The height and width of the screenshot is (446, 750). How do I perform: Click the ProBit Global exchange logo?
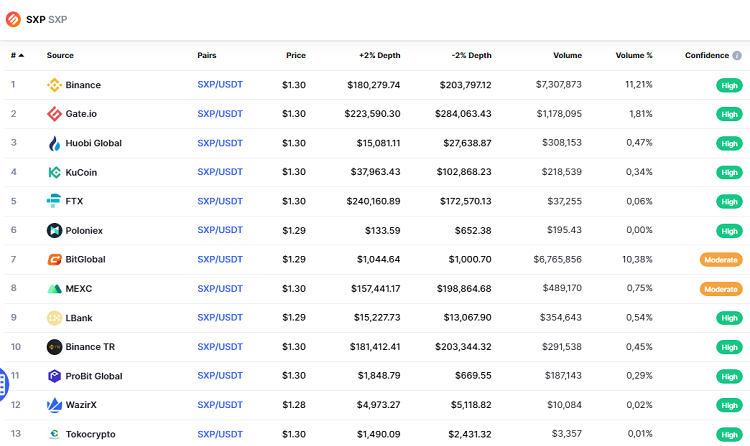click(x=54, y=376)
